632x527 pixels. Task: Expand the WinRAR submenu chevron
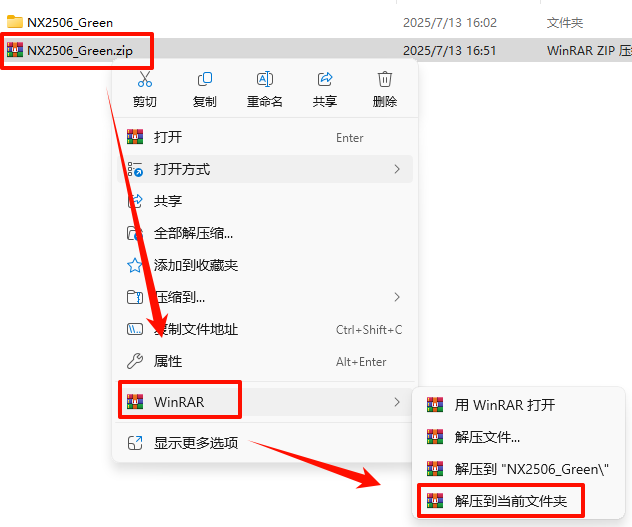coord(397,402)
